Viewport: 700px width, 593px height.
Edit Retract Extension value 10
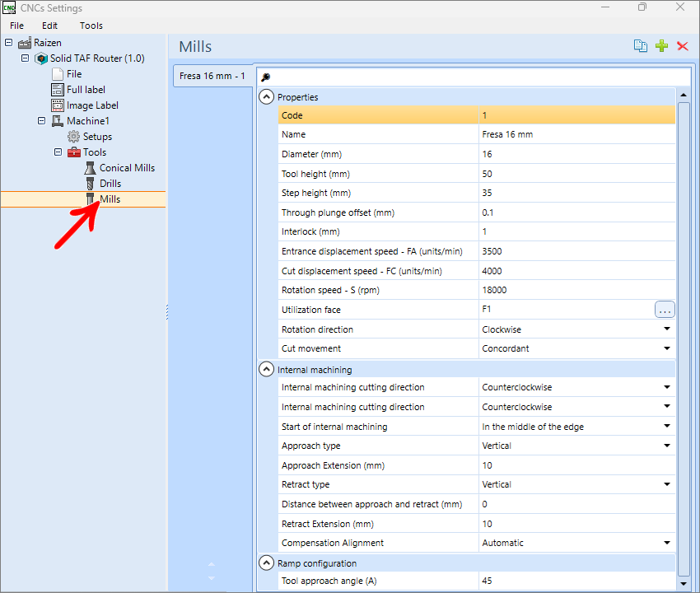(576, 524)
